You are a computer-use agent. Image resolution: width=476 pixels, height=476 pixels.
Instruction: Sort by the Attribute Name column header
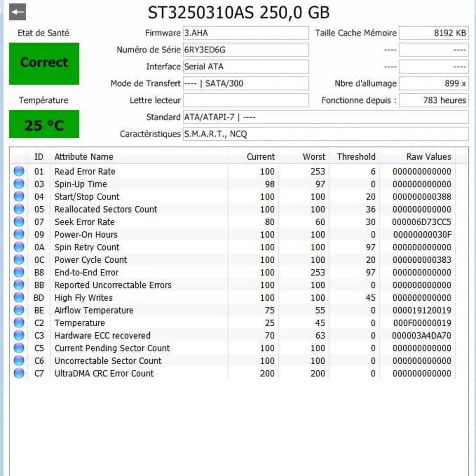84,157
